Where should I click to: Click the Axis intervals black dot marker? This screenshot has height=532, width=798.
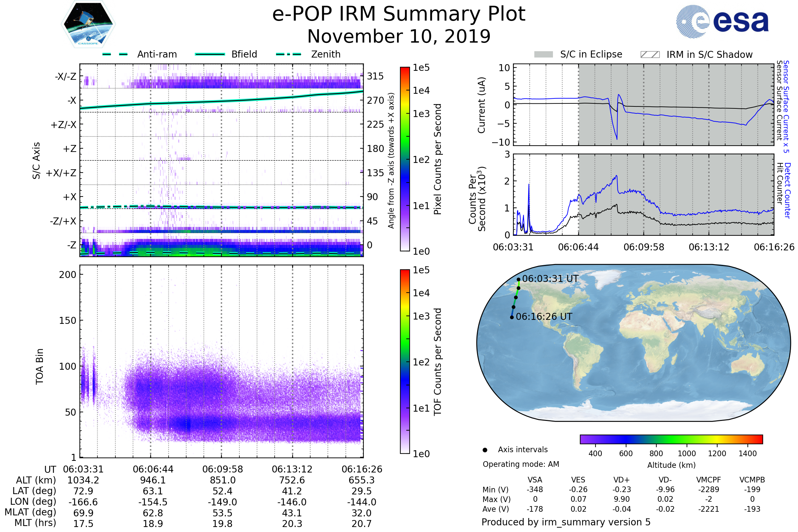pyautogui.click(x=485, y=450)
